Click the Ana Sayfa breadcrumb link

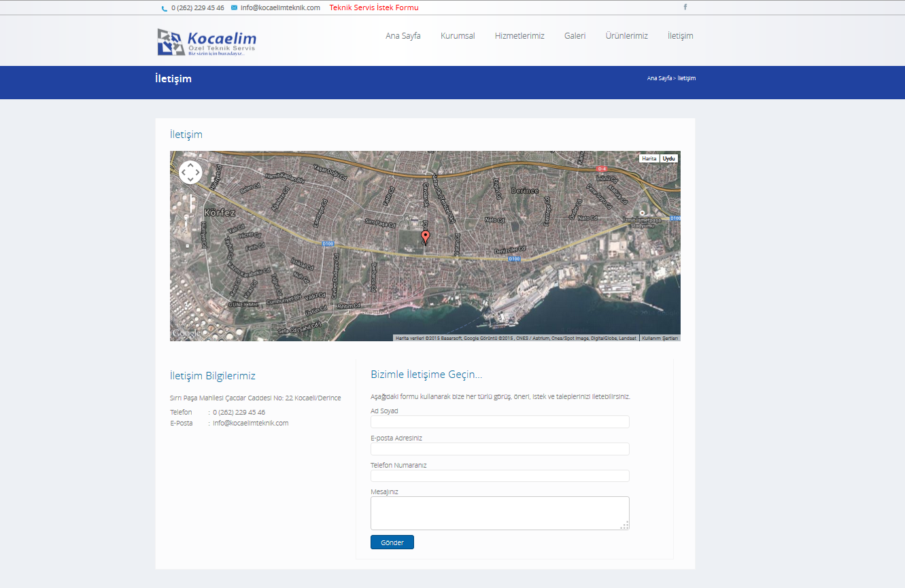pos(659,78)
